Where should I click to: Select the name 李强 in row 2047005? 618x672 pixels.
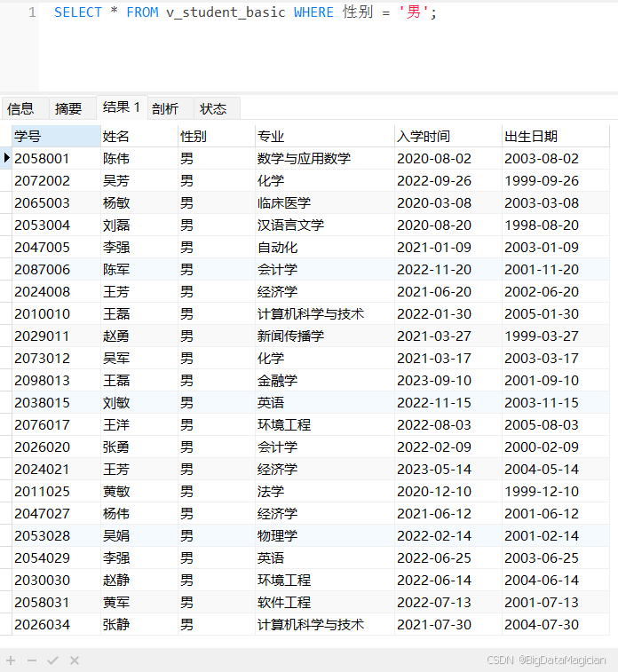click(139, 248)
